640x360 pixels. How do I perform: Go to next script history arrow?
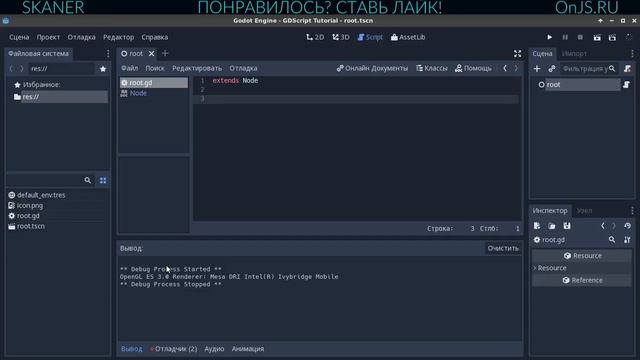point(516,68)
